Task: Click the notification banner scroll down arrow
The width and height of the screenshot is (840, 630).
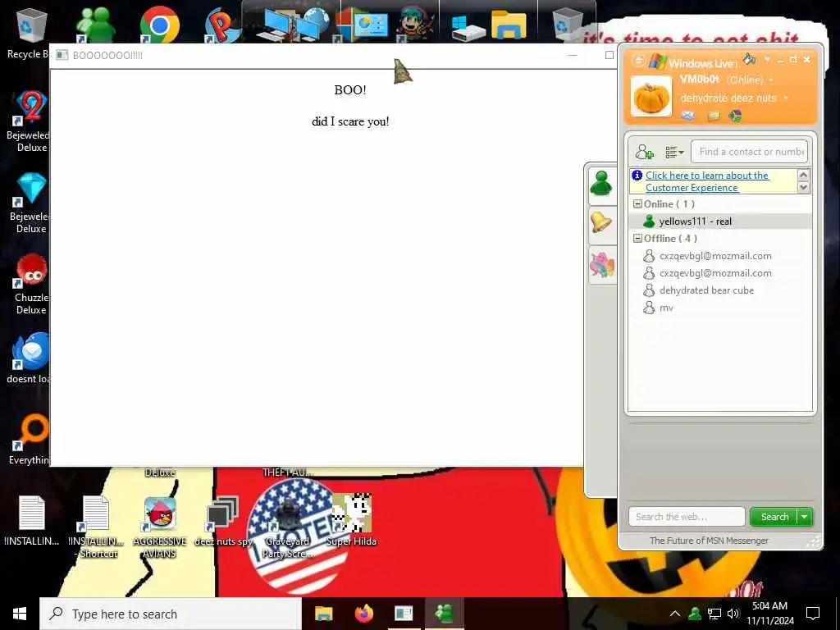Action: [x=803, y=188]
